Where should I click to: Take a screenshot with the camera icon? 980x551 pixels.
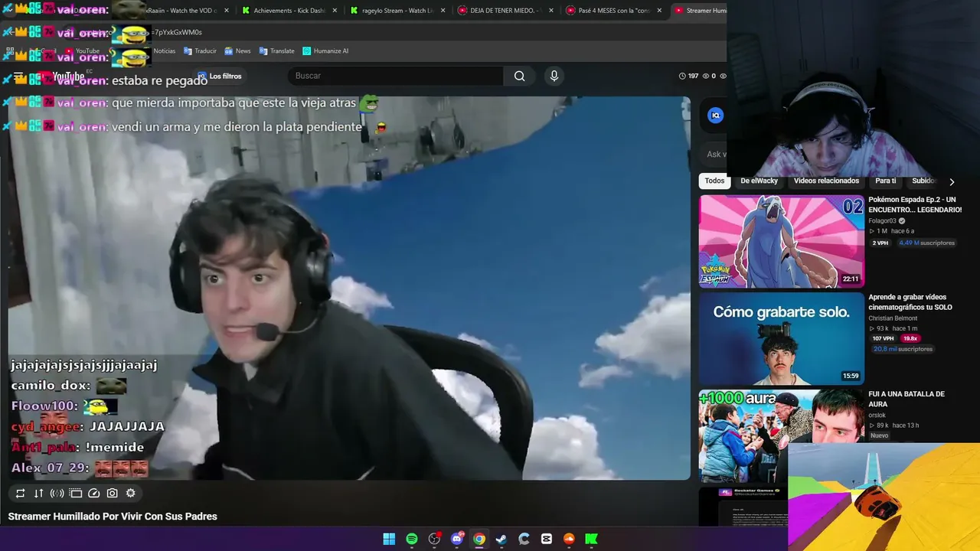113,494
